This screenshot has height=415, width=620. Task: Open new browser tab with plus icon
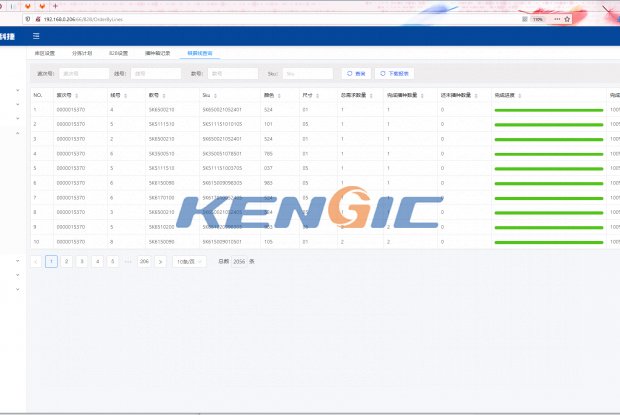(x=55, y=6)
